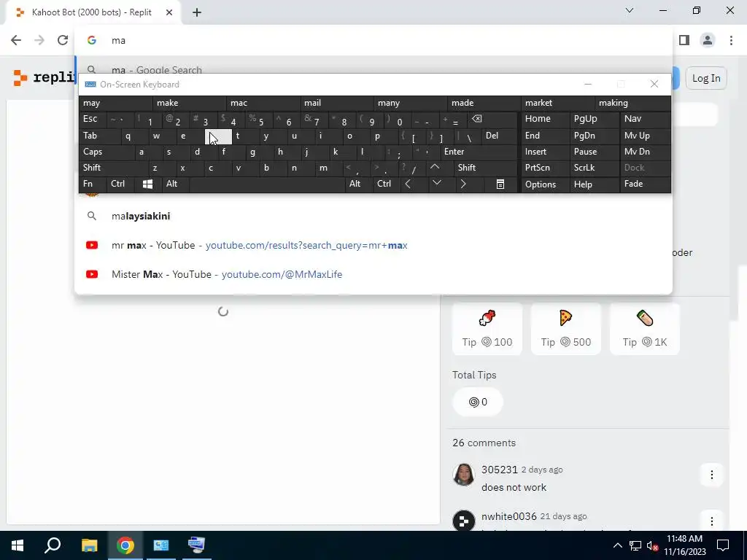The height and width of the screenshot is (560, 747).
Task: Switch to the Chrome taskbar icon
Action: [125, 545]
